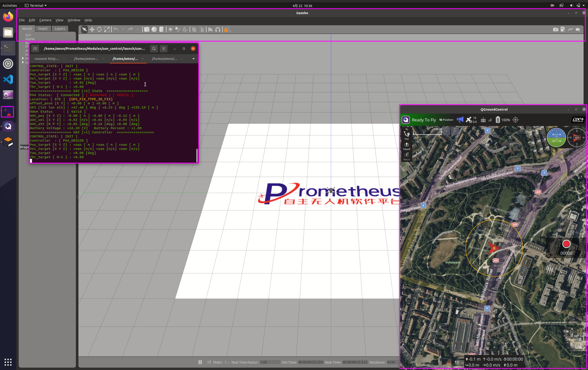
Task: Click the video record icon in Gazebo
Action: pyautogui.click(x=578, y=29)
